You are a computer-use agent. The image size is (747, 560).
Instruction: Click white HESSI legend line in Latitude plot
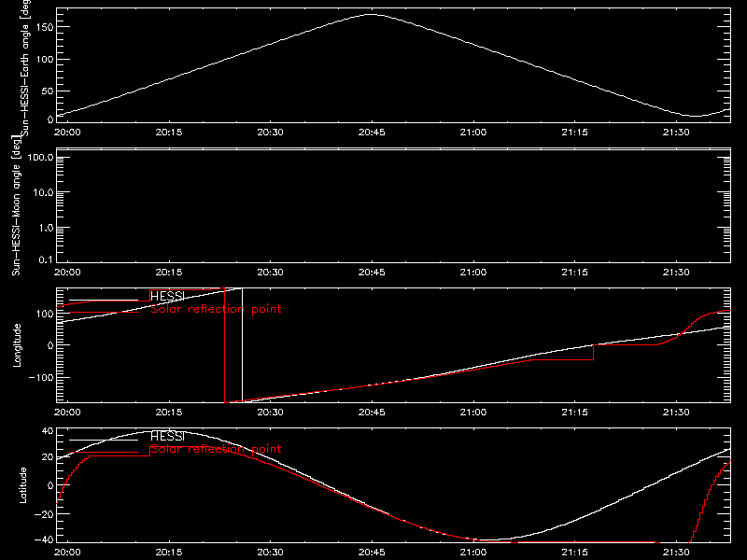pyautogui.click(x=104, y=440)
